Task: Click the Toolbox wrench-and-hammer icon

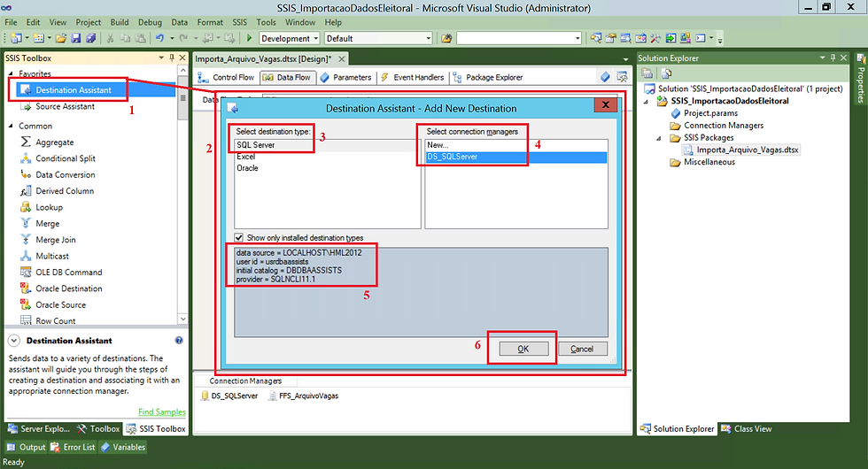Action: pyautogui.click(x=655, y=38)
